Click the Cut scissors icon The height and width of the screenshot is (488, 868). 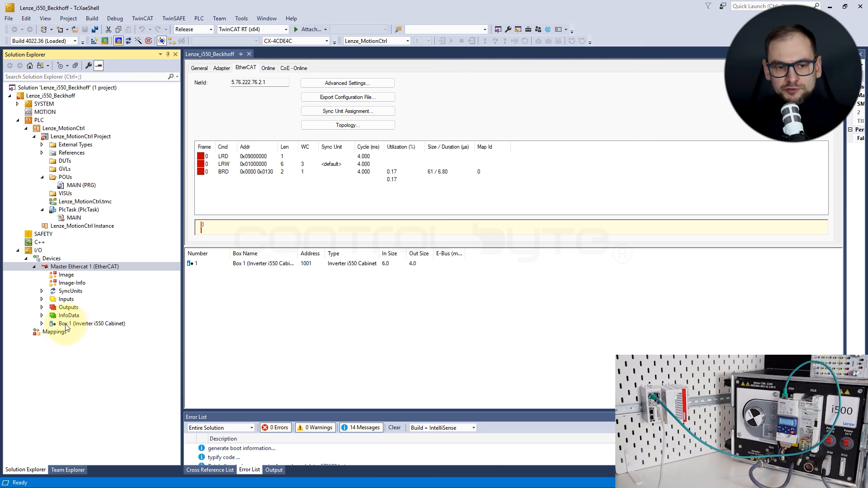pos(108,29)
